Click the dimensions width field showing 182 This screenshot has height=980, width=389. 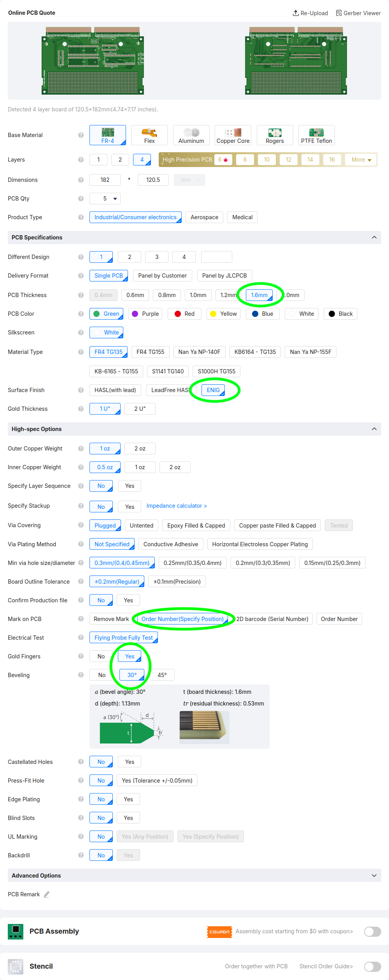click(x=105, y=180)
